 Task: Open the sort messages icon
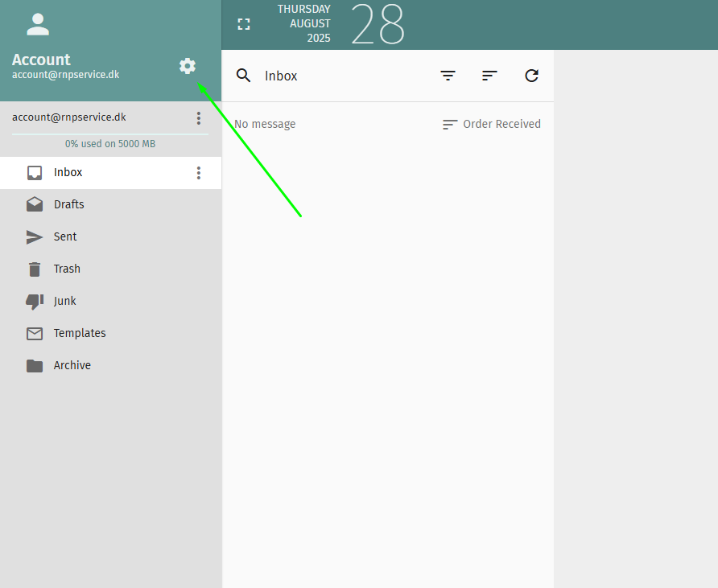point(489,76)
